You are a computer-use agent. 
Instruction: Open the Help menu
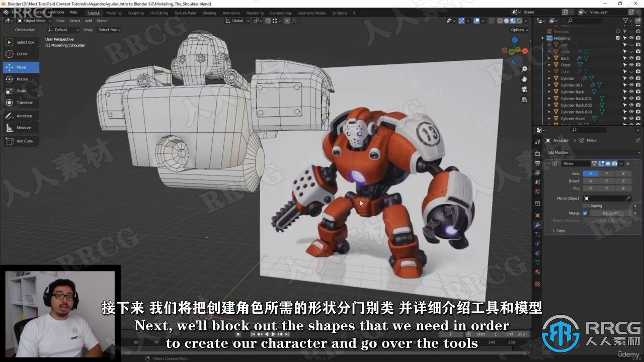point(73,12)
